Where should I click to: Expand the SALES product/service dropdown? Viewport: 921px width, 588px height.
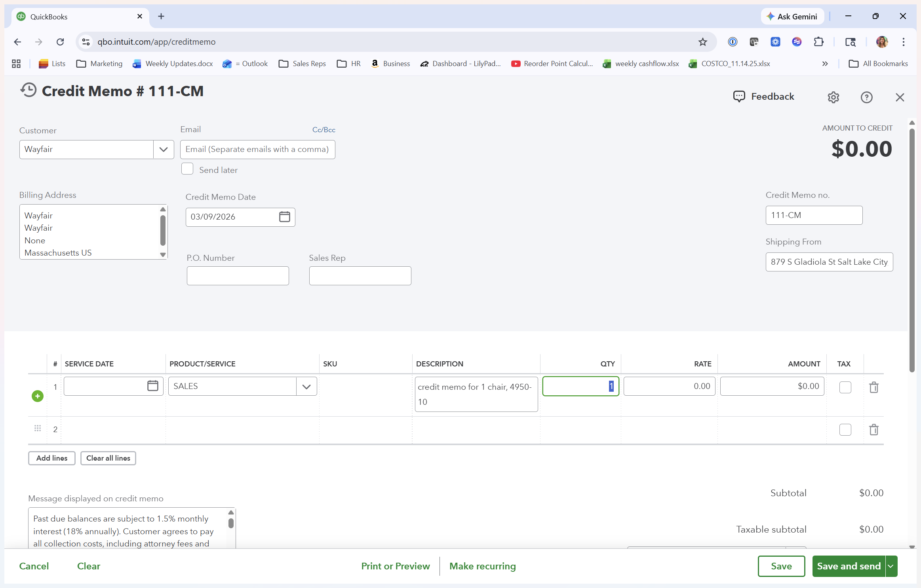click(306, 387)
